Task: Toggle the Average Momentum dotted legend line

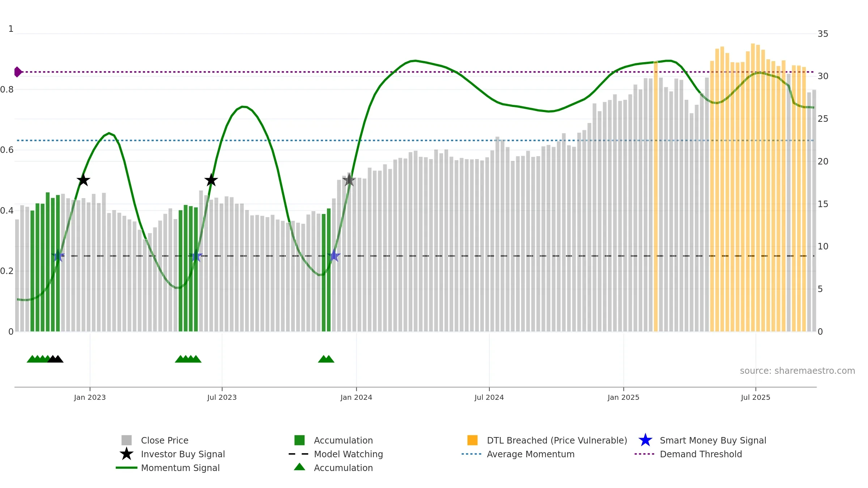Action: (472, 454)
